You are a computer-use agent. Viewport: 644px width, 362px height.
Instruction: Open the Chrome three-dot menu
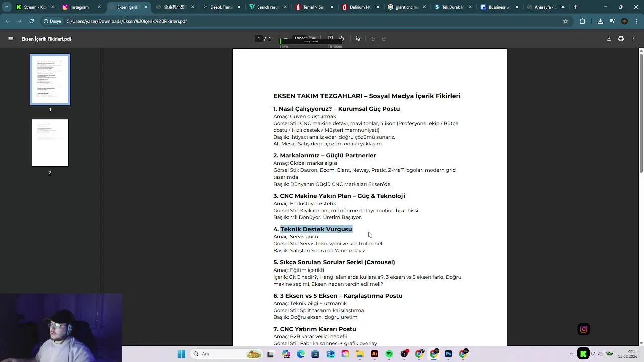coord(636,21)
